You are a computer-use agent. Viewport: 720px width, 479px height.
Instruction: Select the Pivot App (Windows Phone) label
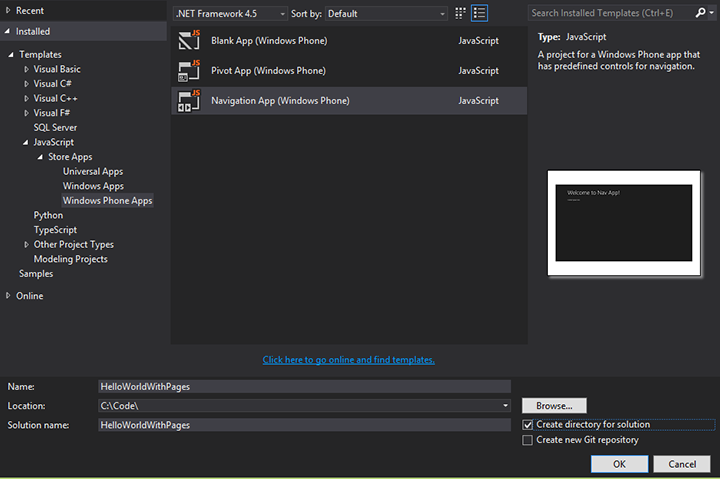coord(268,71)
